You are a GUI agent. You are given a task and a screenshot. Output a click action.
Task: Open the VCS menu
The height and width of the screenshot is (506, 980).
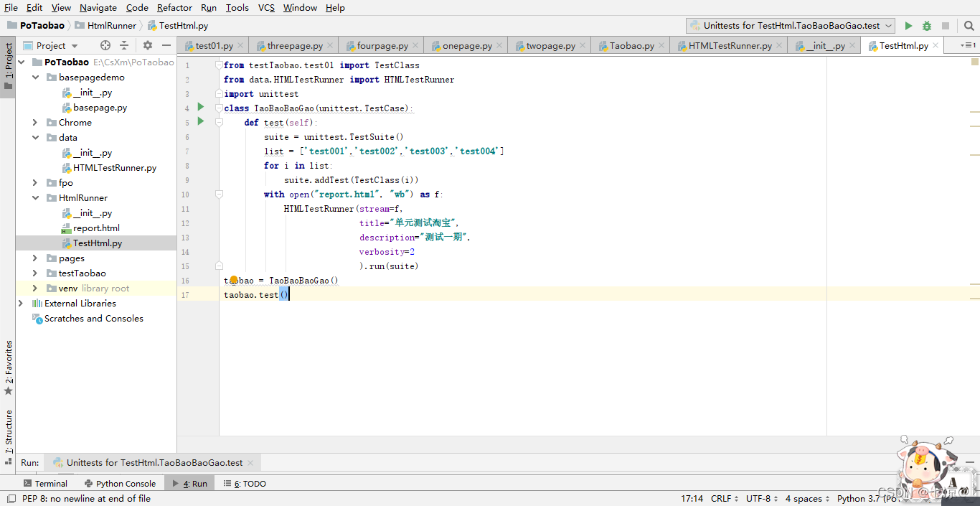[x=266, y=8]
